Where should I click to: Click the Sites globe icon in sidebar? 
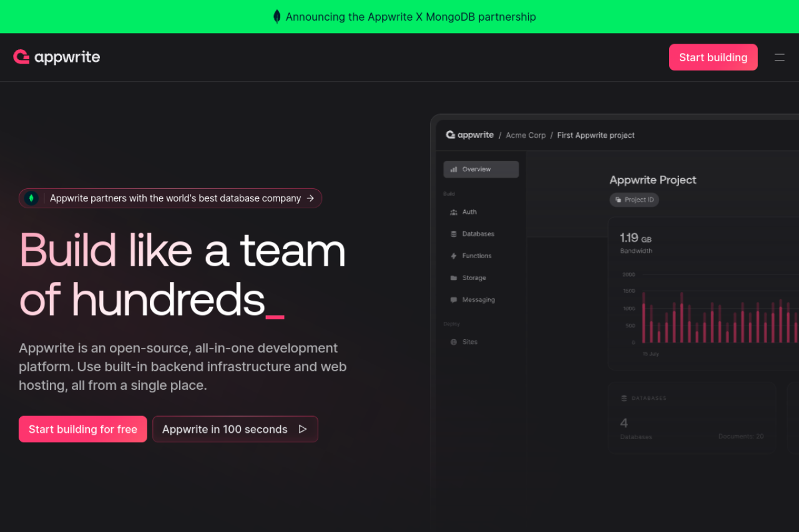(454, 342)
